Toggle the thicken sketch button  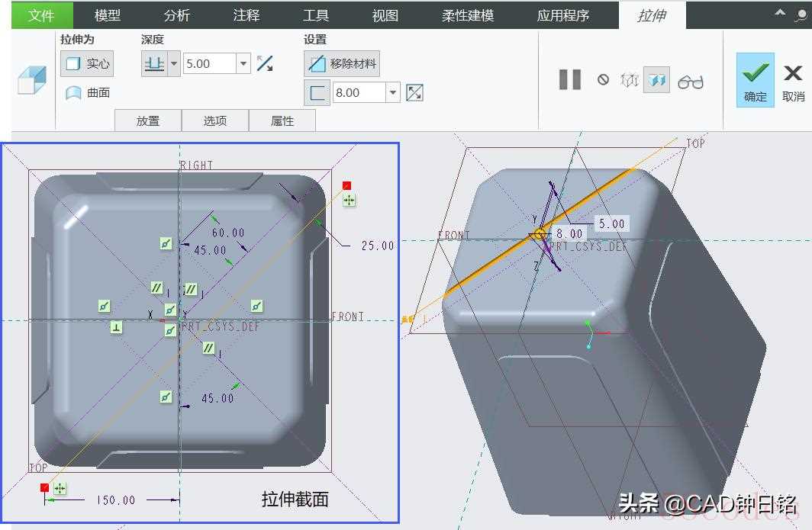pos(317,93)
